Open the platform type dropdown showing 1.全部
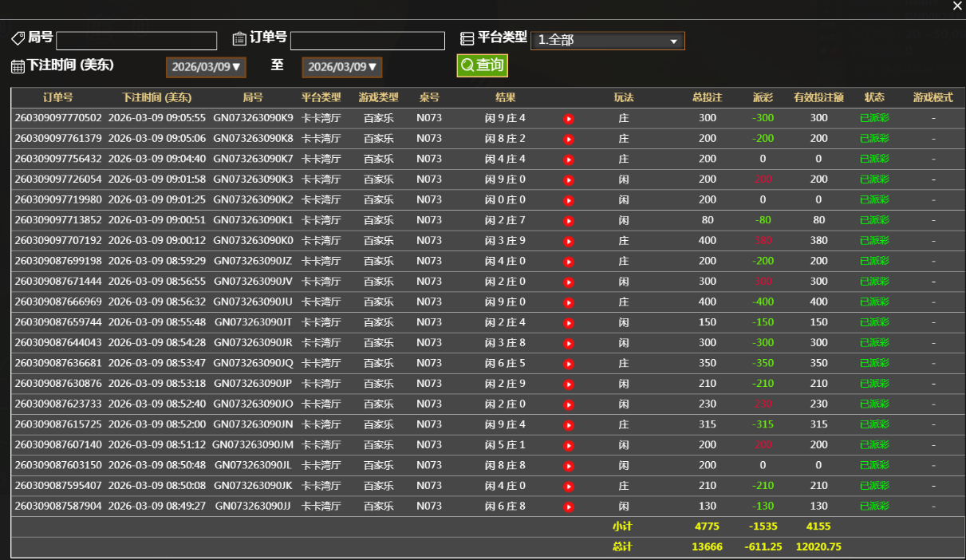This screenshot has width=966, height=560. coord(607,40)
